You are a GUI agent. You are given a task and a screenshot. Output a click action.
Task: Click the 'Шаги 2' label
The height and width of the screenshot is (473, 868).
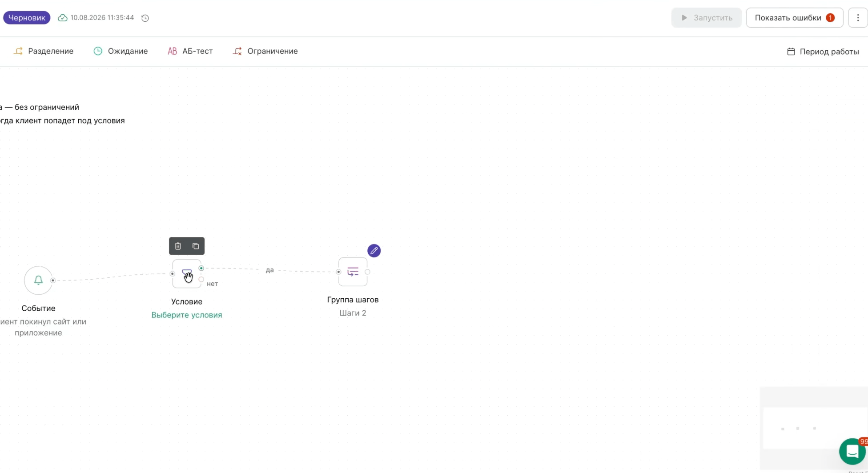353,313
